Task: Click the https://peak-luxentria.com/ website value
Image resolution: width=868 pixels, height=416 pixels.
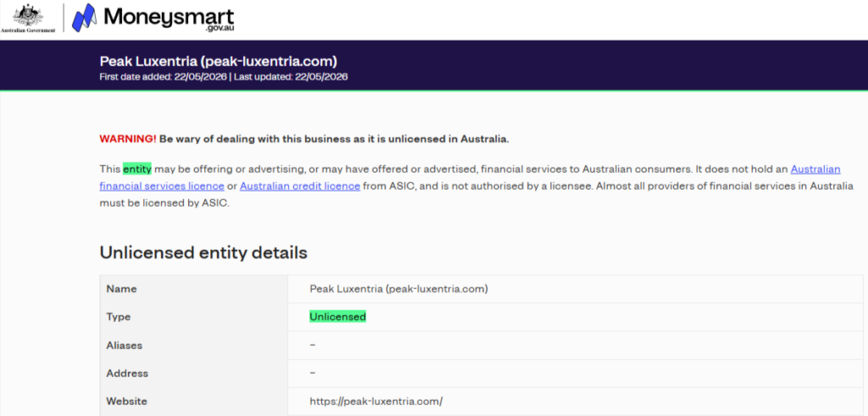Action: [x=376, y=402]
